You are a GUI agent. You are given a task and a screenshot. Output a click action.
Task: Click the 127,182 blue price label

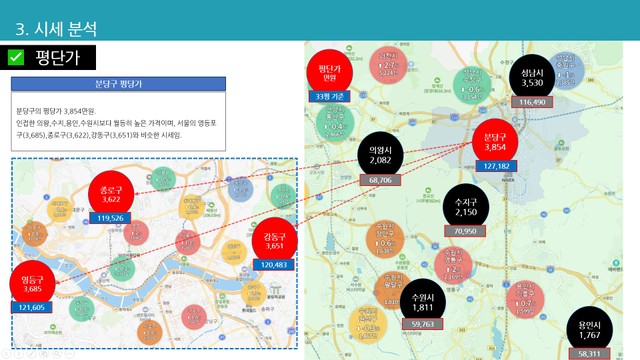[x=496, y=166]
